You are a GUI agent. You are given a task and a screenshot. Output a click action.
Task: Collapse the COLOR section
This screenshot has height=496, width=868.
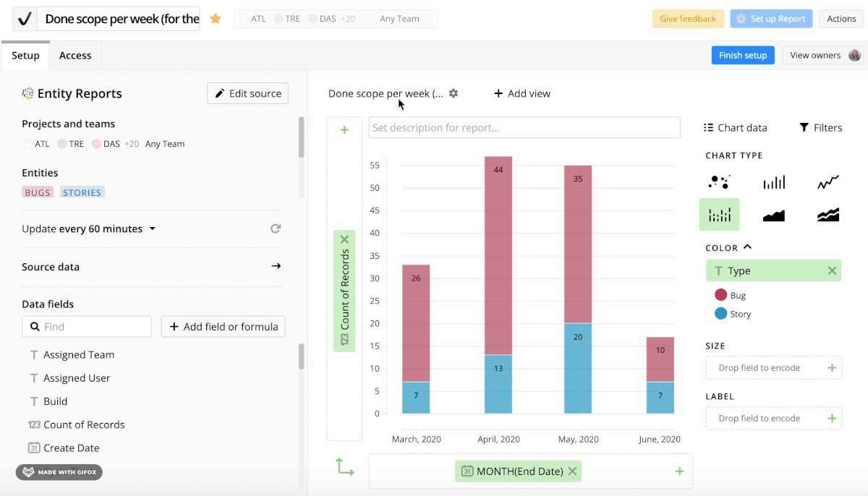[746, 247]
